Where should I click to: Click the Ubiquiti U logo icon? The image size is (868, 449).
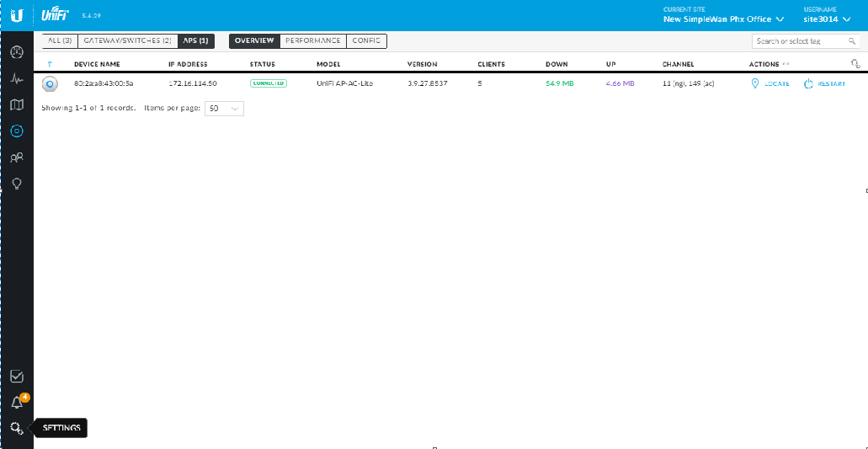[17, 16]
